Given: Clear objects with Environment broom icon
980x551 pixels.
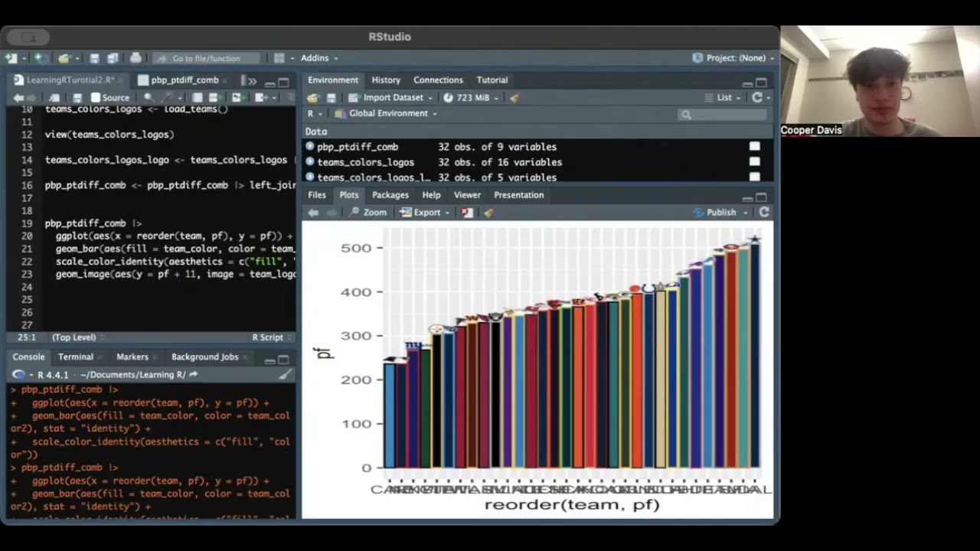Looking at the screenshot, I should pos(514,98).
